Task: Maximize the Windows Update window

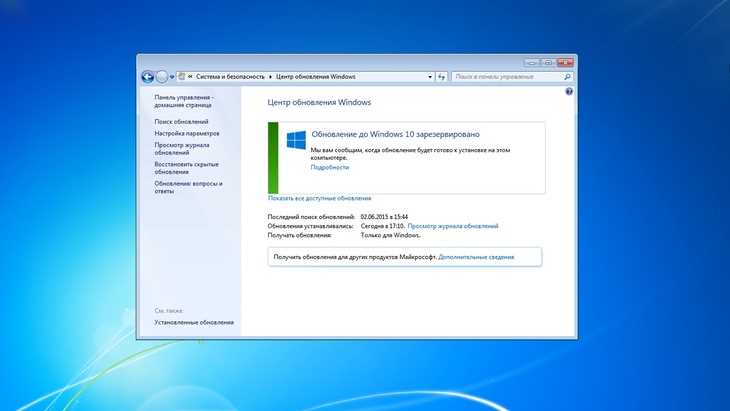Action: (x=548, y=62)
